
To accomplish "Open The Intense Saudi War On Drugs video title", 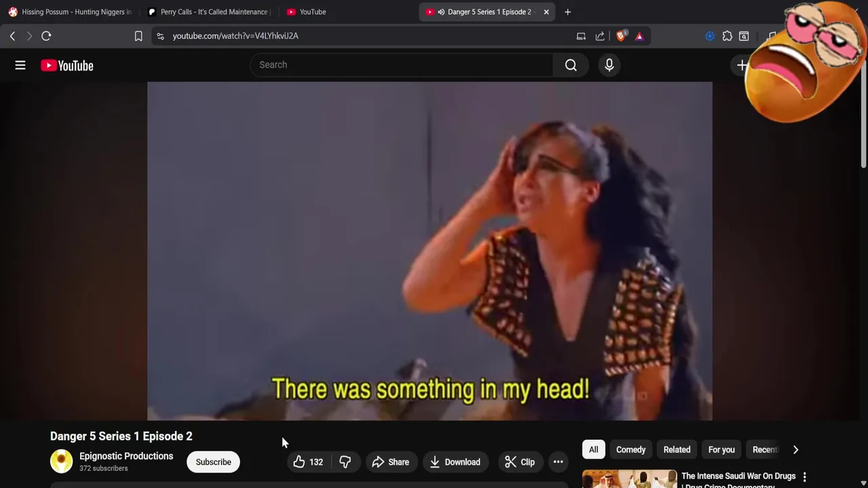I will pyautogui.click(x=738, y=480).
